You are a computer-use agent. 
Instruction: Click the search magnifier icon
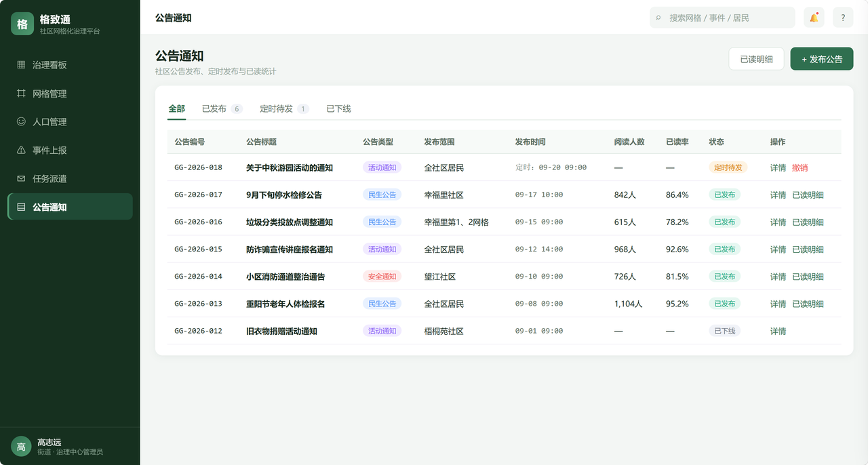(x=658, y=18)
